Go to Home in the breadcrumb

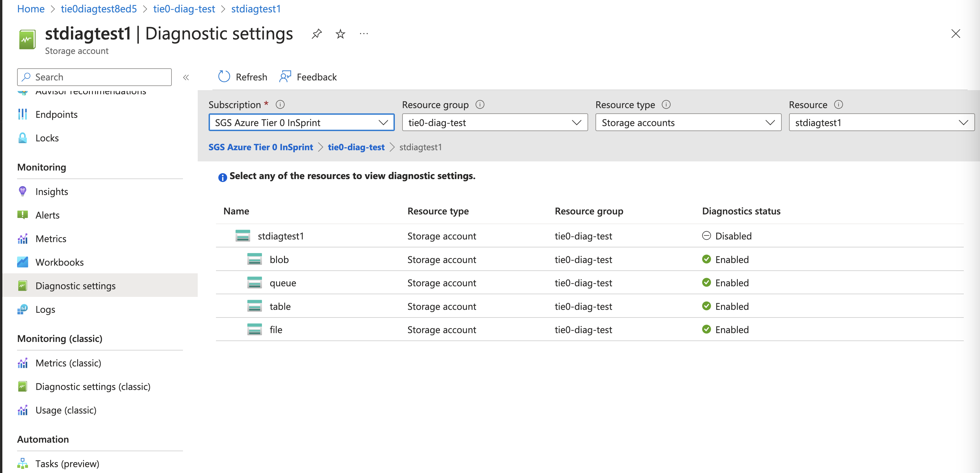tap(31, 9)
